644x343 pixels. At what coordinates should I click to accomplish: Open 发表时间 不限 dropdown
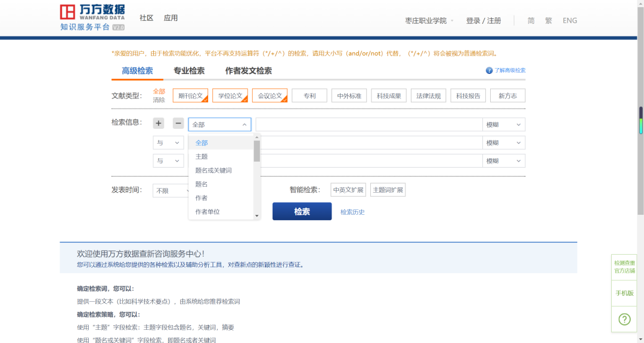tap(171, 191)
